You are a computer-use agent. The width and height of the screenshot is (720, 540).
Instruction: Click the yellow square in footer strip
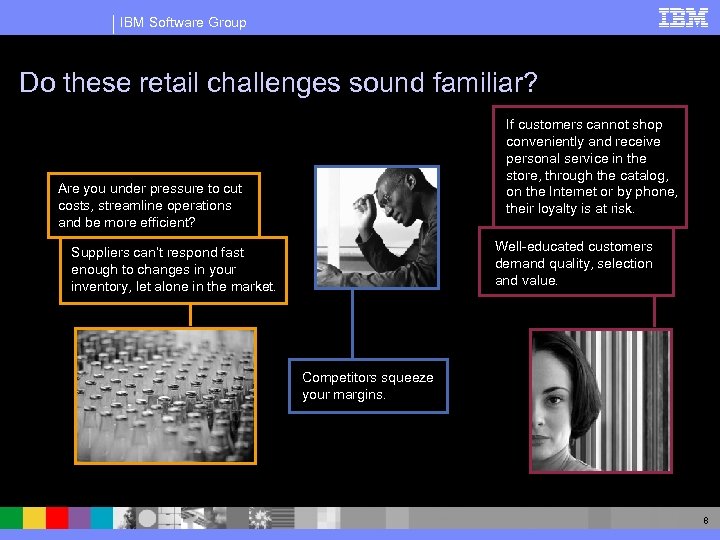(34, 518)
